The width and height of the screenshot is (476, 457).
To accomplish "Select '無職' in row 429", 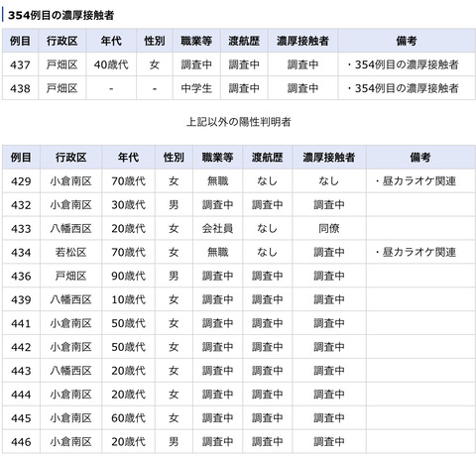I will (x=217, y=181).
